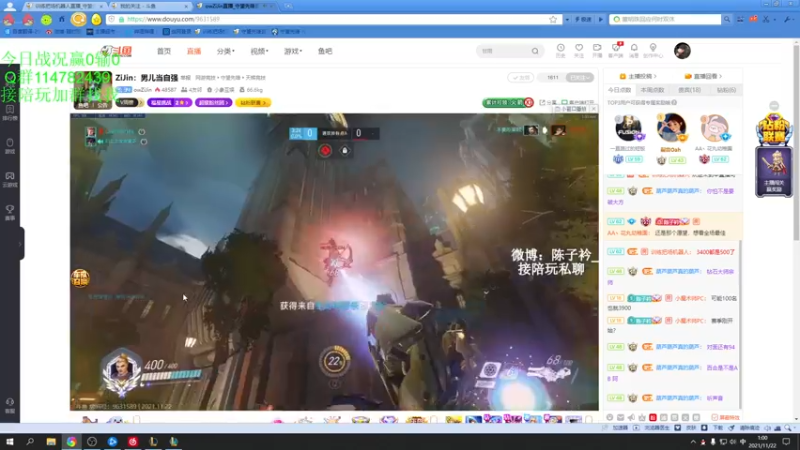The height and width of the screenshot is (450, 800).
Task: Click the browser address bar URL
Action: 173,19
